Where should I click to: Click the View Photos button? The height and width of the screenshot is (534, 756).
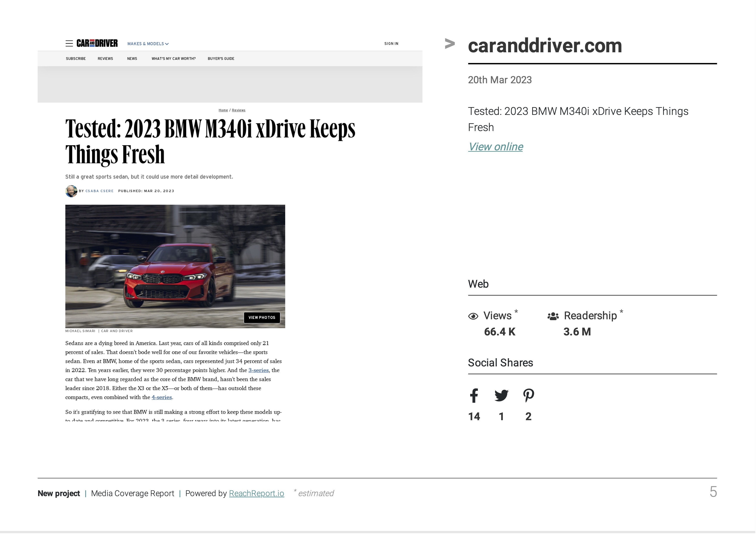coord(262,318)
